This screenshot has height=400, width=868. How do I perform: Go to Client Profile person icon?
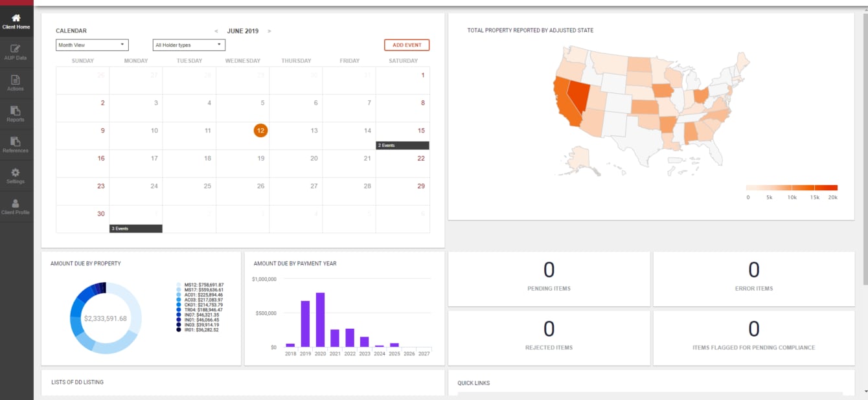click(x=16, y=204)
